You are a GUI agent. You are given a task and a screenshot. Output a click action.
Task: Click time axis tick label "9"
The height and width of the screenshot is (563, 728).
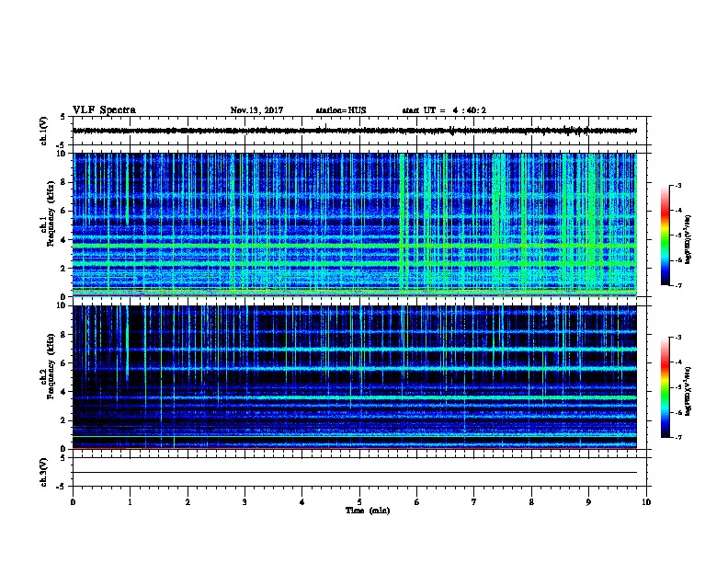tap(588, 501)
